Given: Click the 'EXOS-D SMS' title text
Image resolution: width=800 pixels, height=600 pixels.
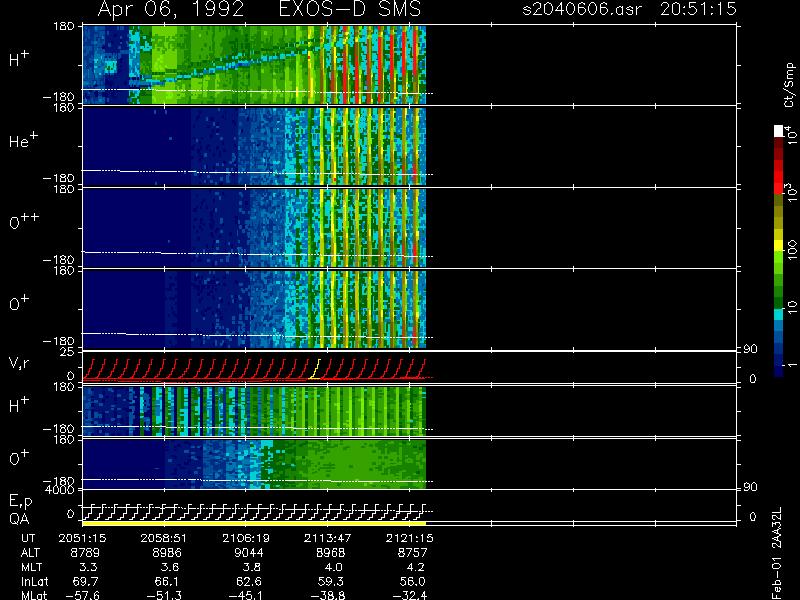Looking at the screenshot, I should pyautogui.click(x=350, y=9).
